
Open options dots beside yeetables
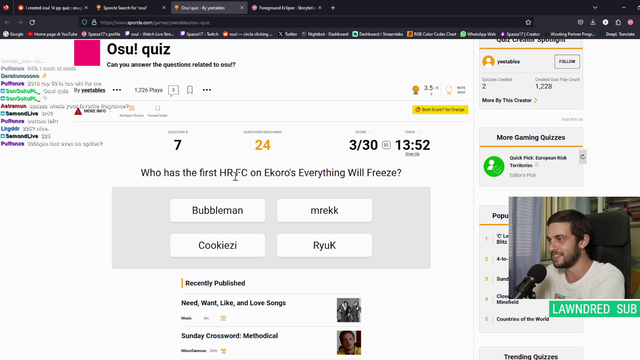point(117,90)
